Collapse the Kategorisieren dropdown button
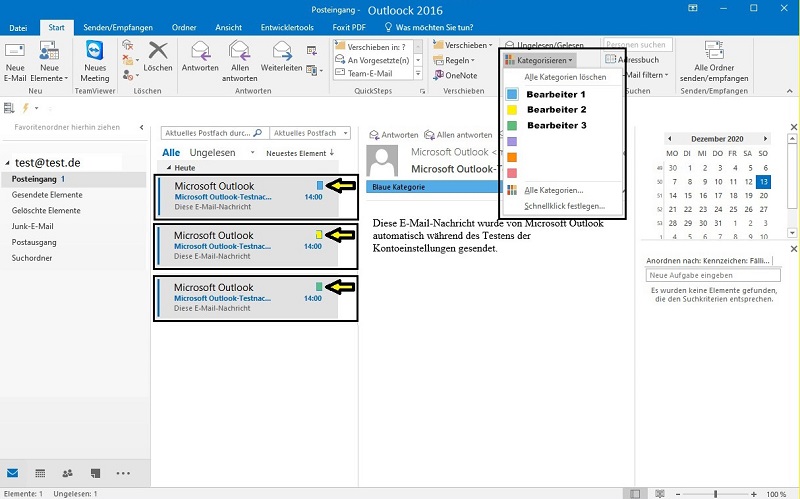The image size is (800, 499). click(x=539, y=60)
